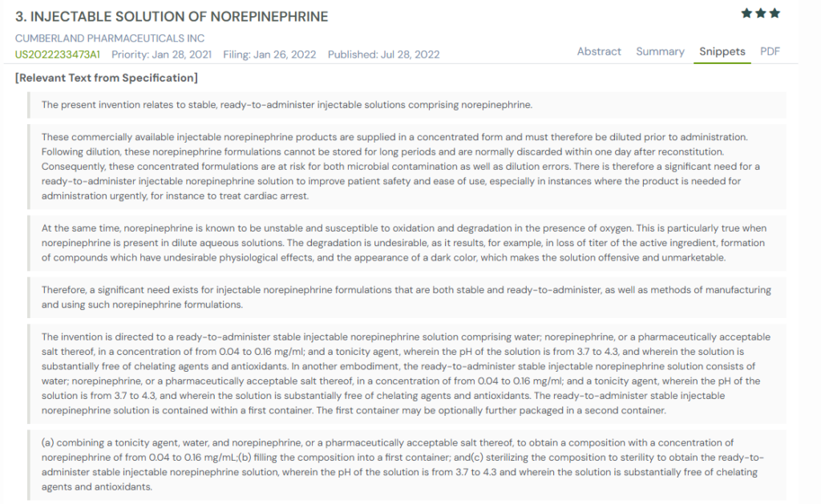This screenshot has width=821, height=504.
Task: Select the snippet beginning "The present invention relates"
Action: (286, 105)
